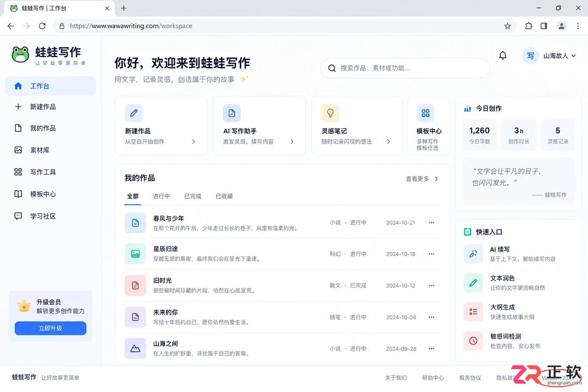Open browser extensions puzzle icon

click(529, 26)
